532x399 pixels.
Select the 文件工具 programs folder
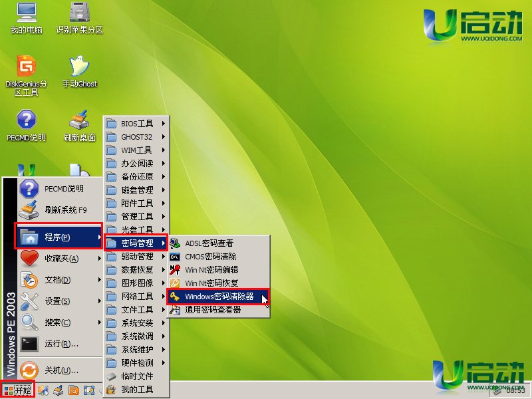(x=136, y=309)
